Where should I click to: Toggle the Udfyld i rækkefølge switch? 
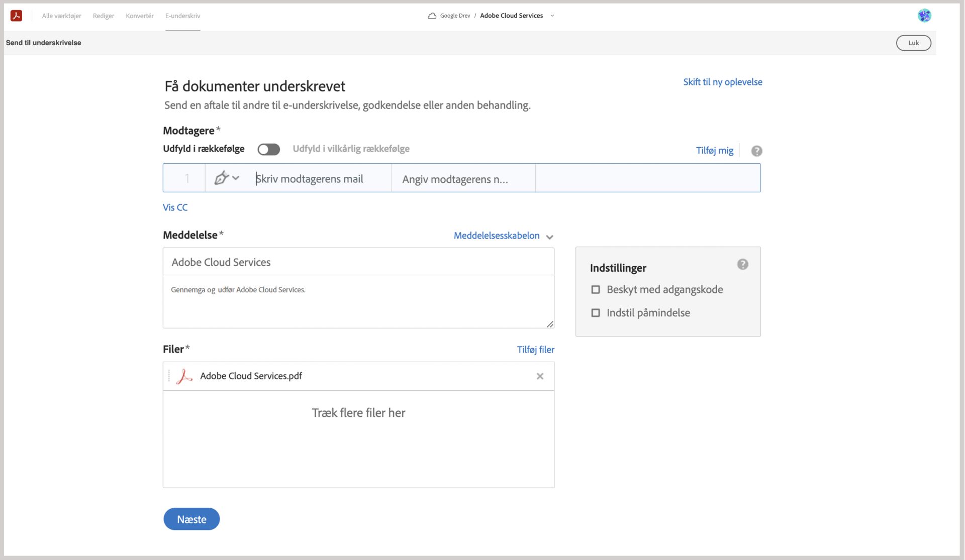click(268, 149)
